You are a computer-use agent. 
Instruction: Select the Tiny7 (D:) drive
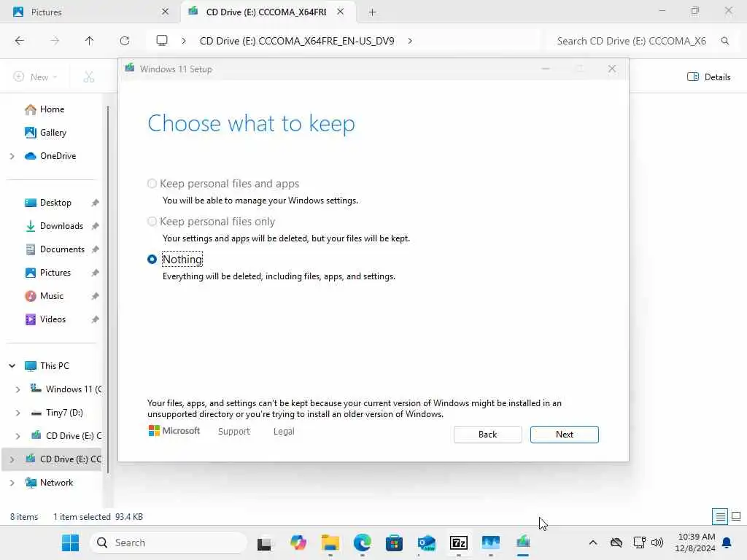click(x=57, y=413)
